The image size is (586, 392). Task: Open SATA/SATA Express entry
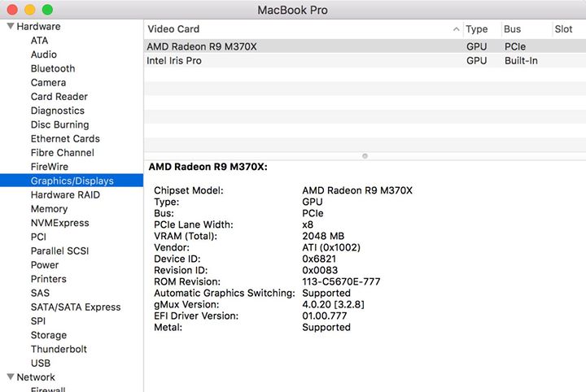76,307
